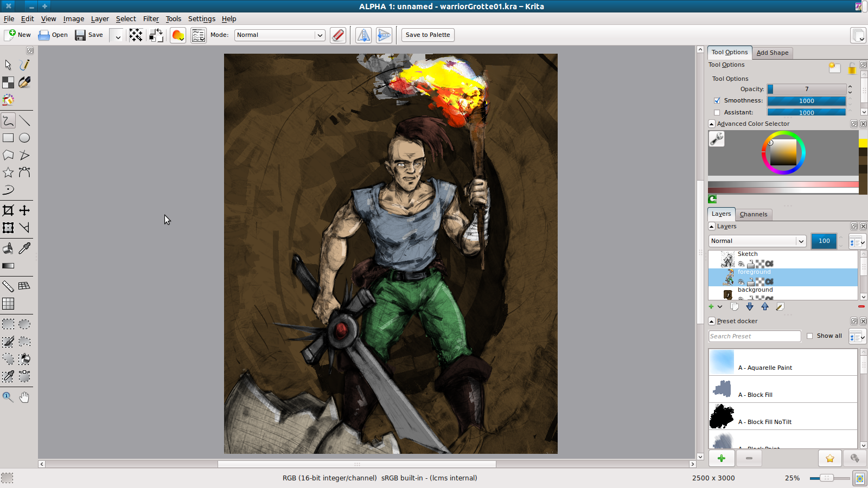Select the bezier curve path tool
This screenshot has height=488, width=868.
(24, 172)
